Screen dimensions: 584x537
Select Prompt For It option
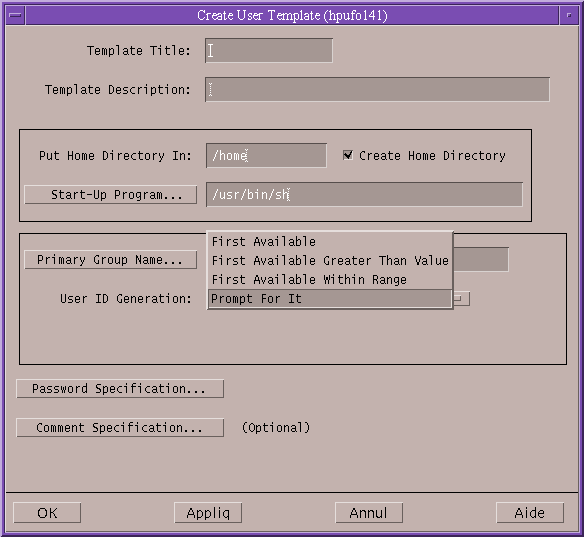[x=330, y=299]
